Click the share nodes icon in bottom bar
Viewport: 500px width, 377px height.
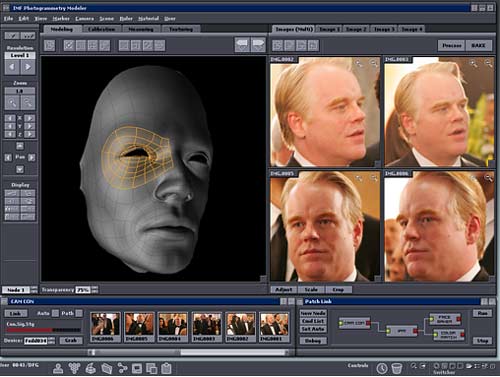(122, 368)
